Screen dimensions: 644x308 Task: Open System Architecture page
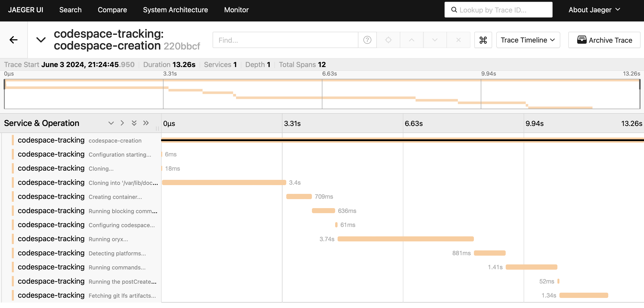pyautogui.click(x=175, y=10)
